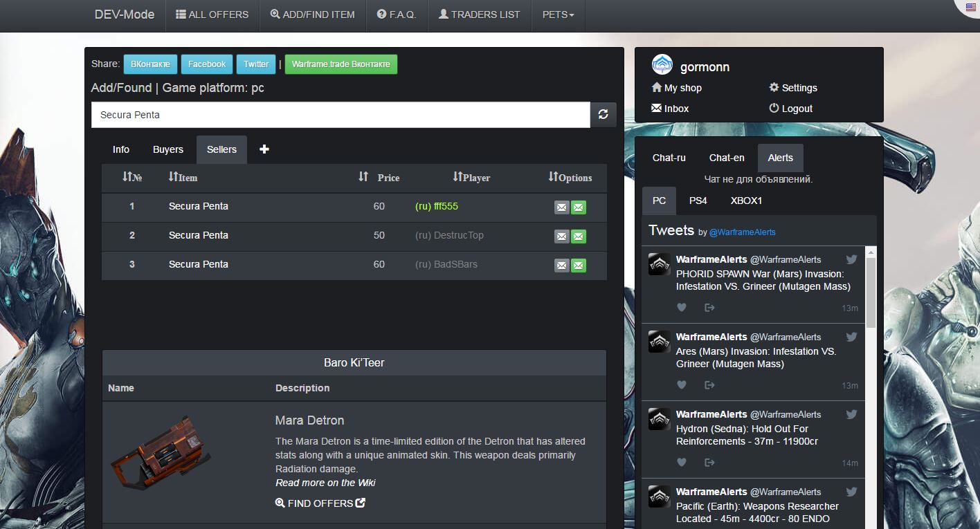Sort table by № column

(132, 177)
